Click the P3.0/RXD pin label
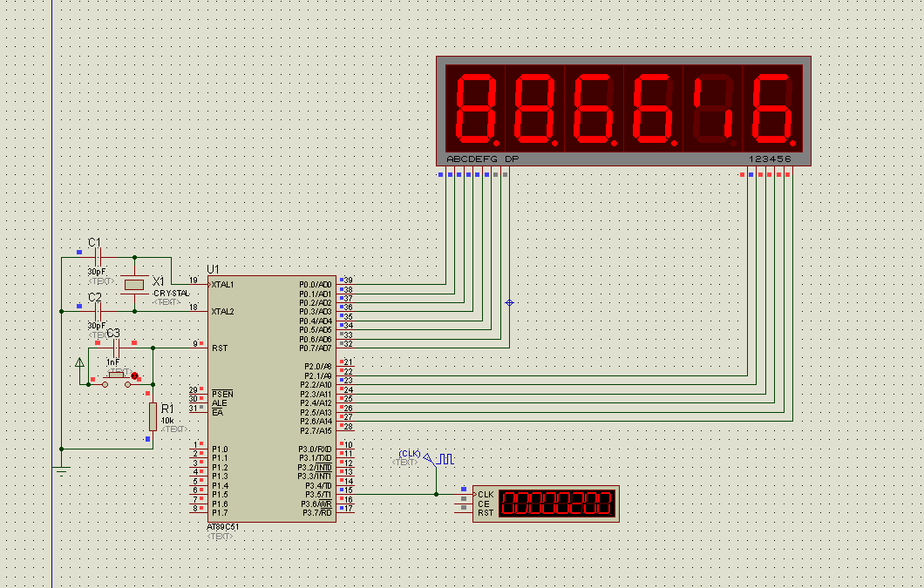The width and height of the screenshot is (924, 588). pyautogui.click(x=316, y=449)
